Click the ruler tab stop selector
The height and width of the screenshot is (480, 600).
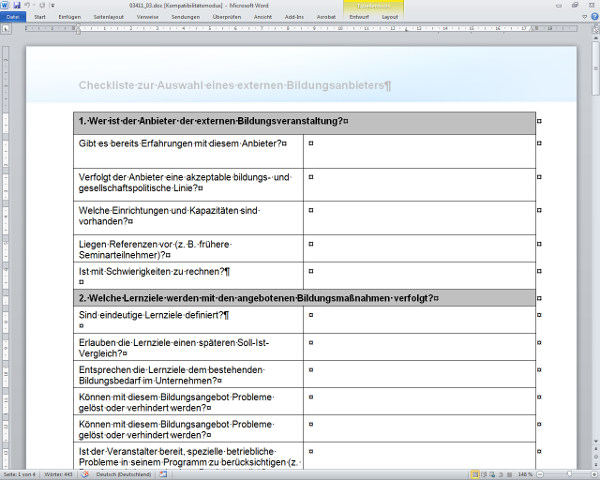pos(6,28)
